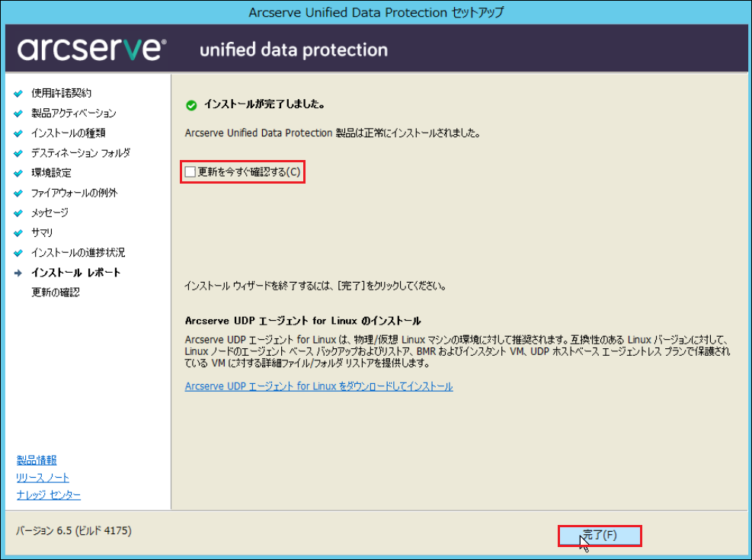Image resolution: width=752 pixels, height=560 pixels.
Task: Click the green installation complete check icon
Action: [x=191, y=105]
